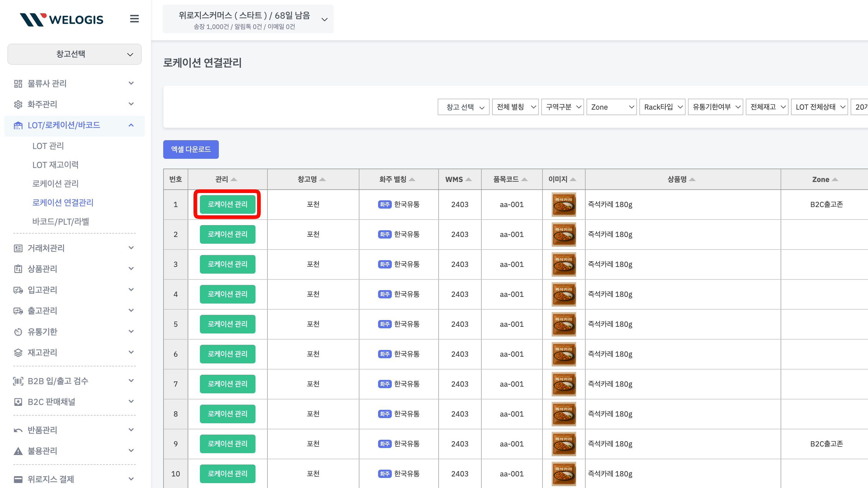Click the WELOGIS logo
The image size is (868, 488).
tap(62, 20)
